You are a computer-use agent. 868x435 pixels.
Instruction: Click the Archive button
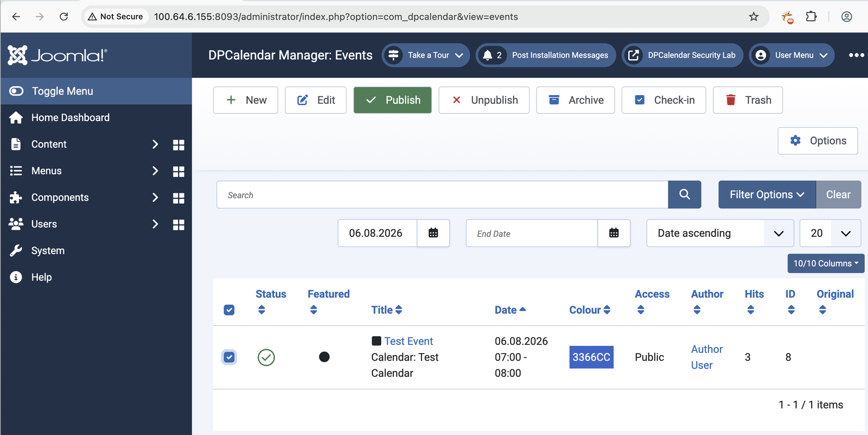click(576, 100)
